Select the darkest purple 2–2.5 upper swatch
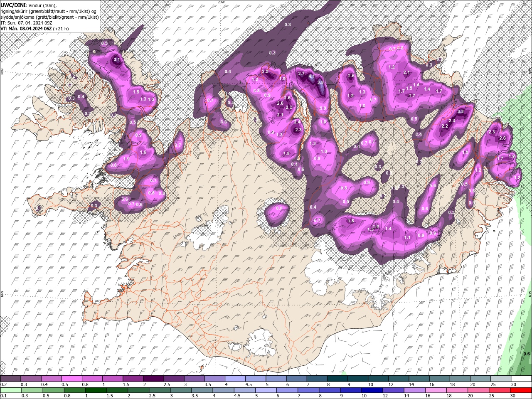The width and height of the screenshot is (532, 399). pos(153,378)
